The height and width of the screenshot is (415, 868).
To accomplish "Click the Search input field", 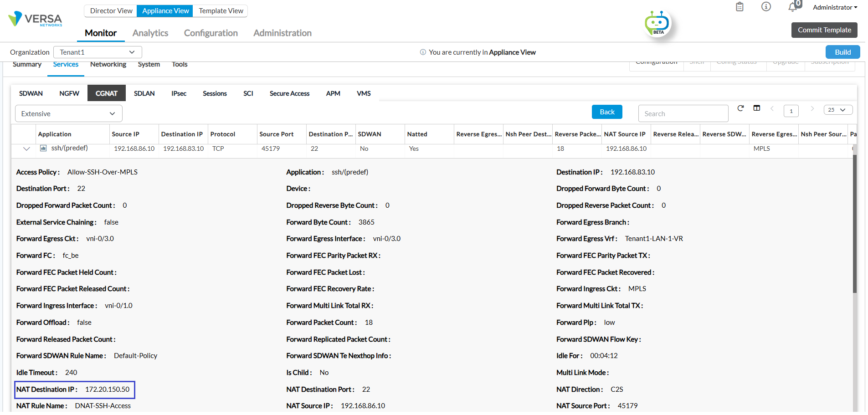I will click(683, 113).
